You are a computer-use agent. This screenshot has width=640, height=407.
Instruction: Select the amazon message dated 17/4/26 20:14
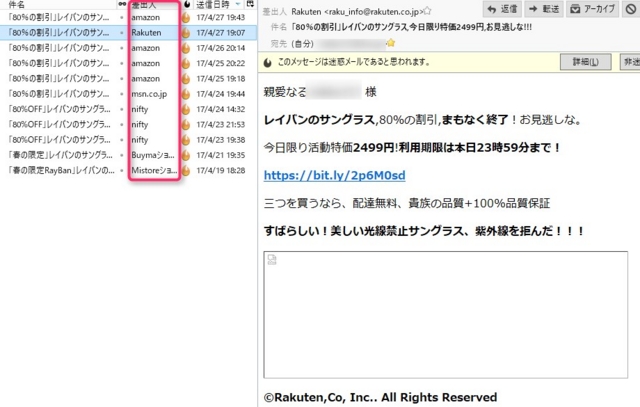click(128, 48)
